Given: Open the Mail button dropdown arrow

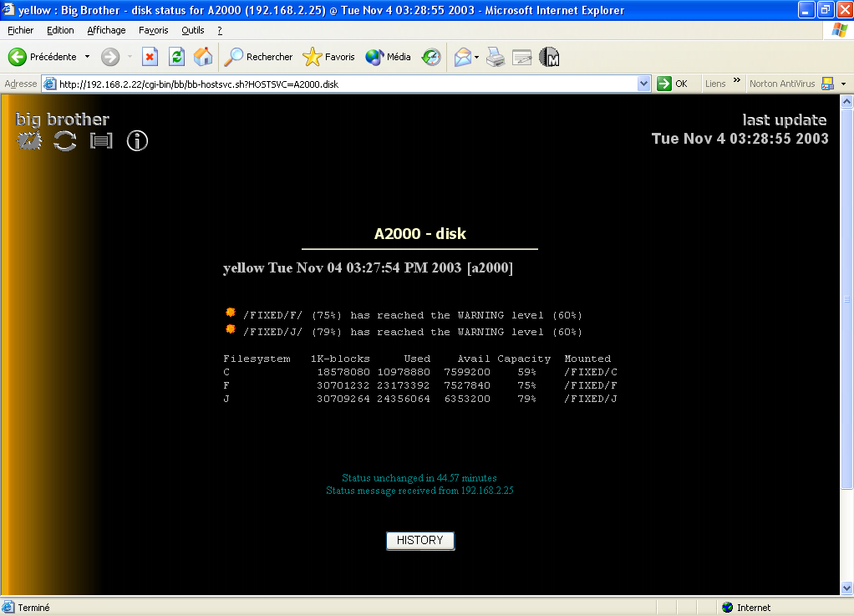Looking at the screenshot, I should 476,57.
